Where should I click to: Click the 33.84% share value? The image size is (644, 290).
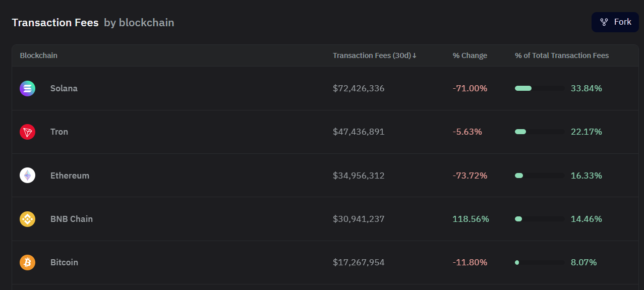(x=587, y=88)
